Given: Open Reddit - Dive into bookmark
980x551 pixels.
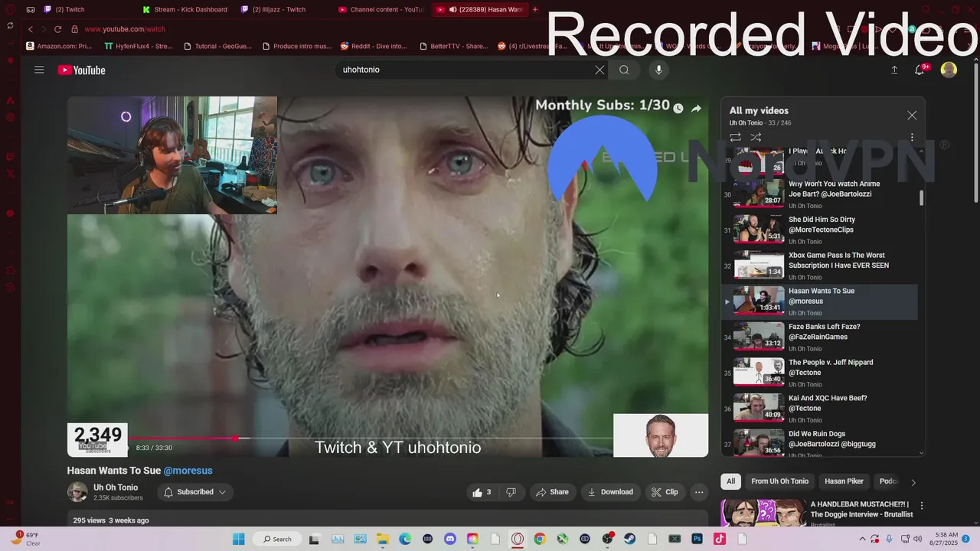Looking at the screenshot, I should tap(374, 46).
